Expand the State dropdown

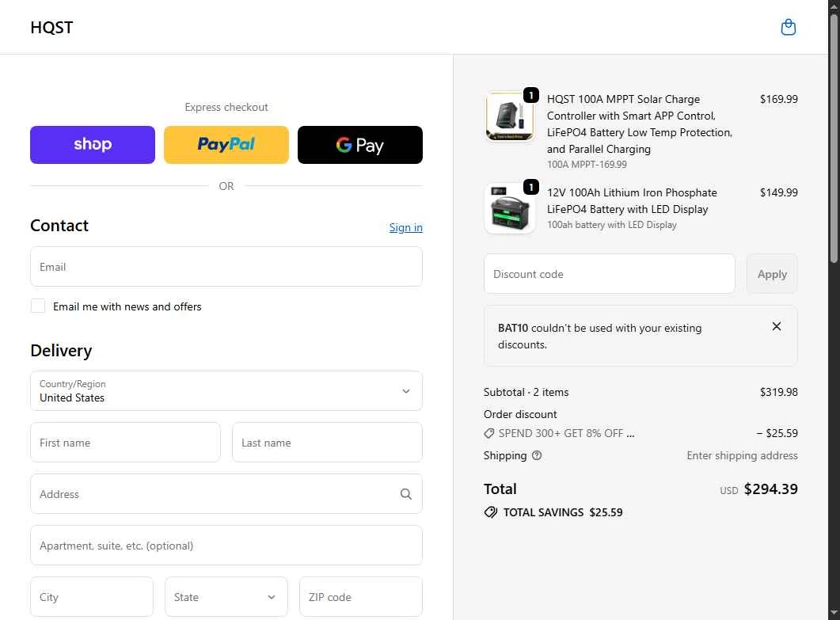226,596
